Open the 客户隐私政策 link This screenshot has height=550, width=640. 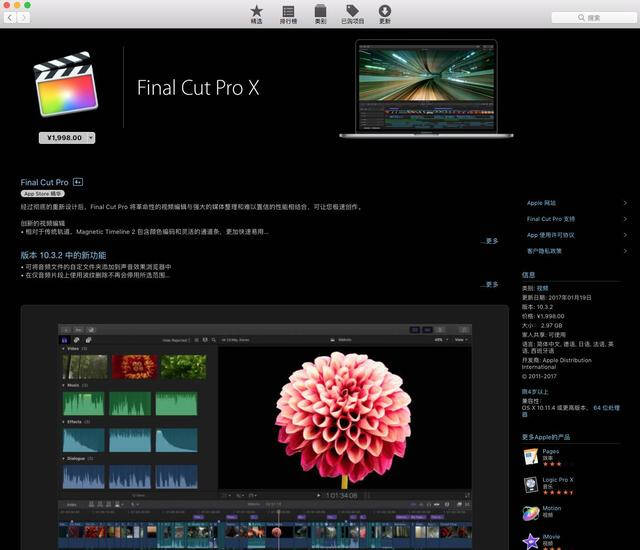[x=544, y=251]
